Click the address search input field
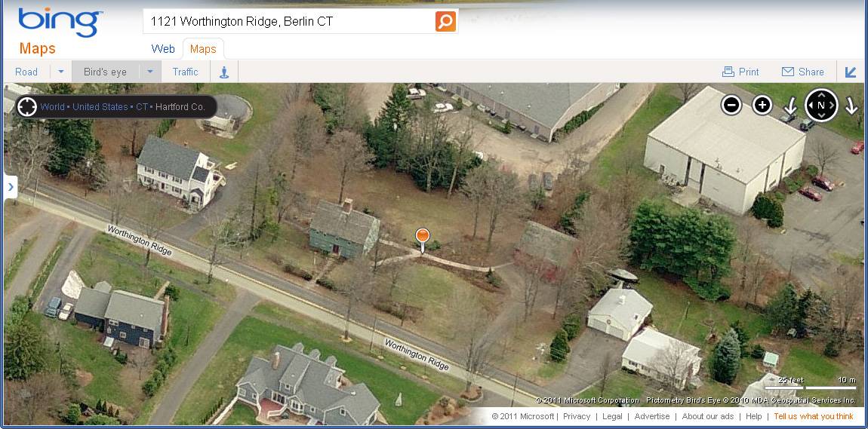The width and height of the screenshot is (868, 429). pos(290,22)
